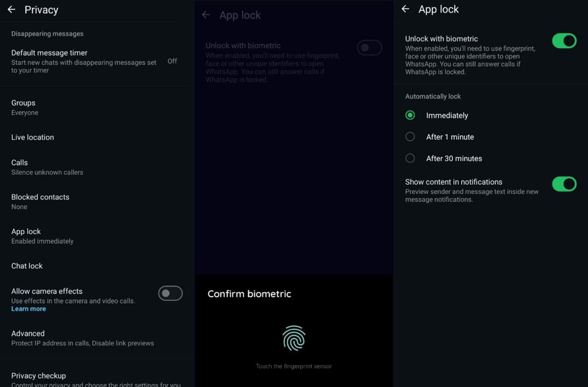
Task: Disable Show content in notifications
Action: click(x=564, y=184)
